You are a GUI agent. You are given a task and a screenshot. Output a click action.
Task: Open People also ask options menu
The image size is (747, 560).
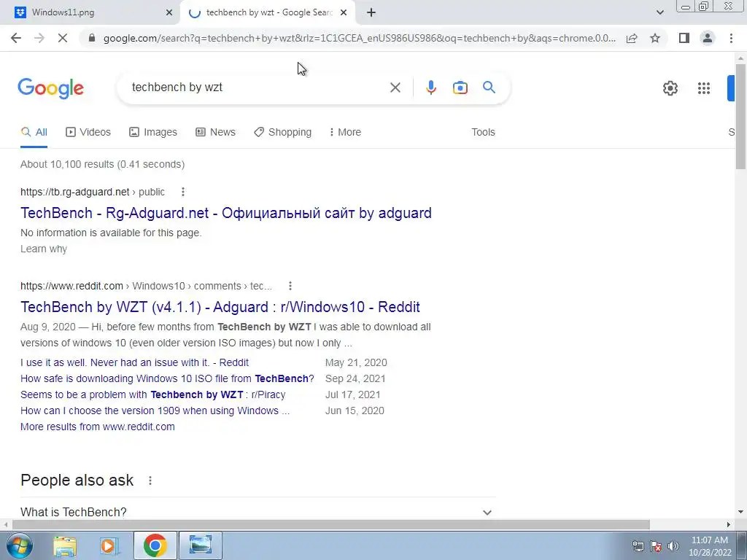[x=150, y=481]
